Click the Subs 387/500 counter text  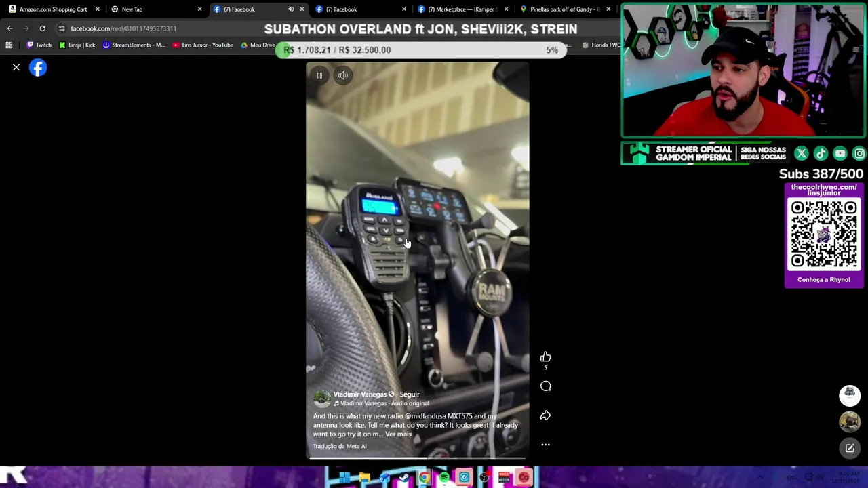[x=821, y=174]
